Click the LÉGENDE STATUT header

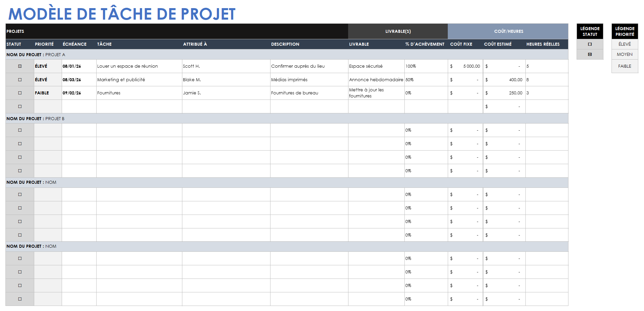point(590,31)
